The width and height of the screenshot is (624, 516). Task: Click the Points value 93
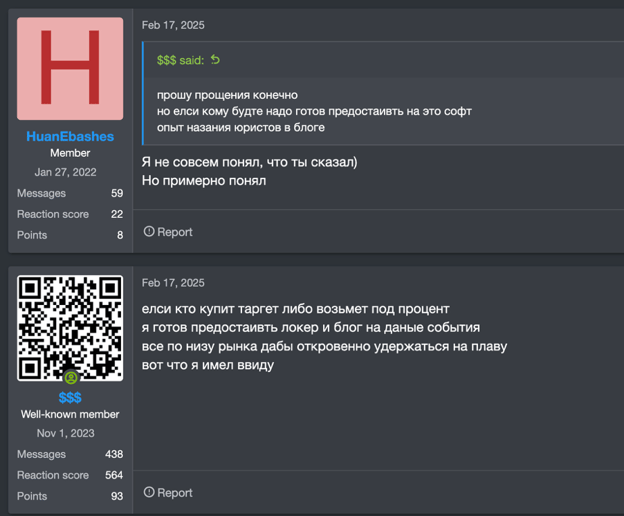pyautogui.click(x=117, y=497)
